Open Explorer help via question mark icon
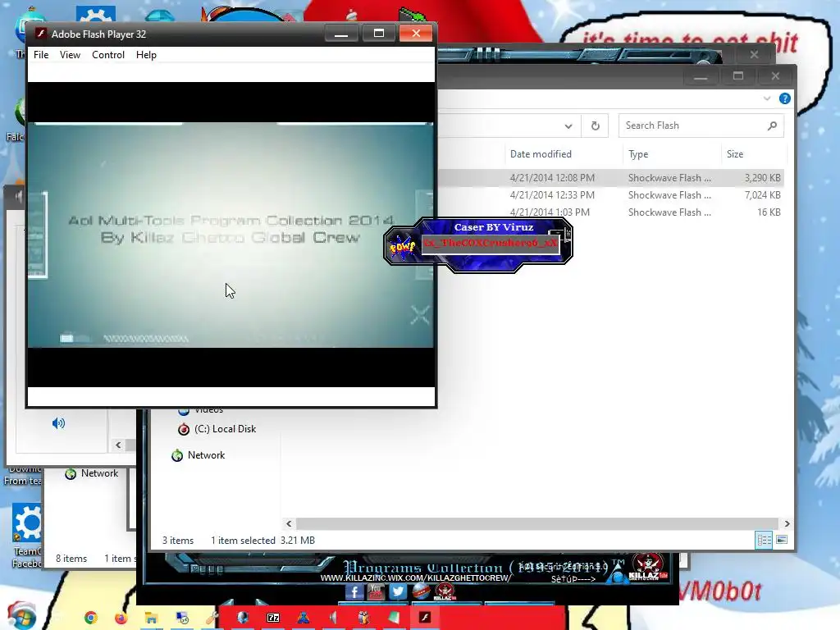The height and width of the screenshot is (630, 840). click(785, 98)
